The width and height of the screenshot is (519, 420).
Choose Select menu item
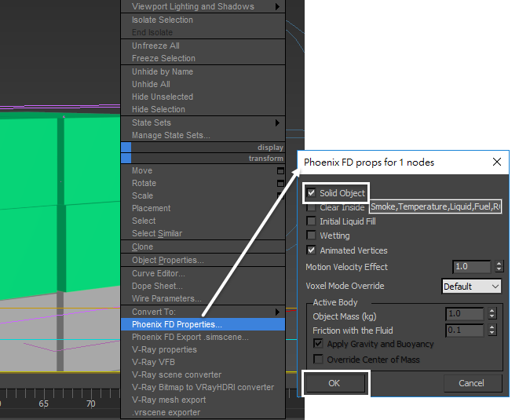point(203,221)
